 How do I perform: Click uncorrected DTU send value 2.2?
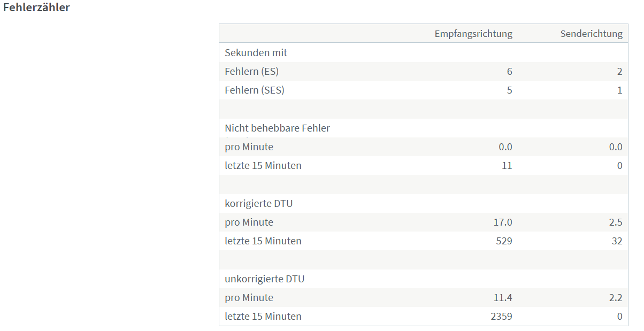(616, 298)
